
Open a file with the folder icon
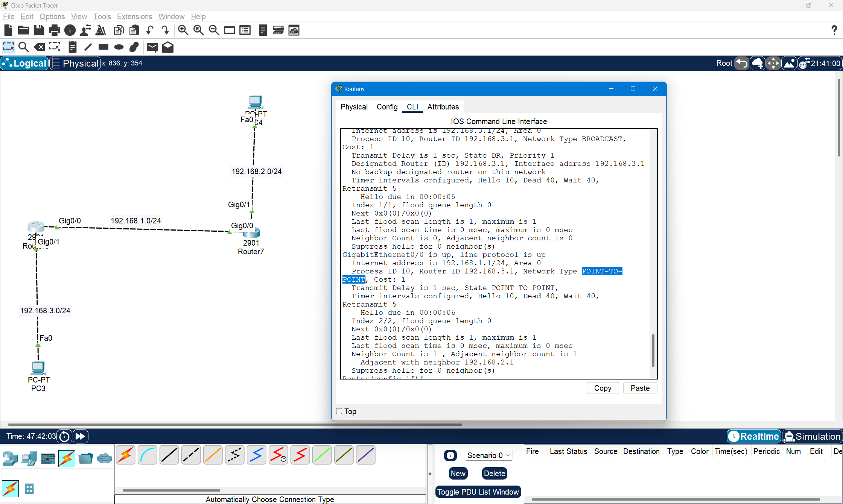point(23,30)
